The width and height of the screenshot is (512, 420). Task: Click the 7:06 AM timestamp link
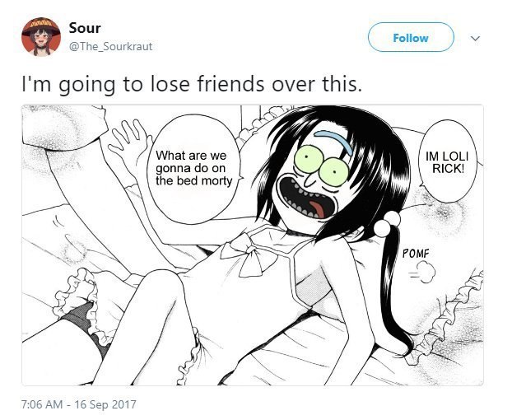tap(42, 404)
